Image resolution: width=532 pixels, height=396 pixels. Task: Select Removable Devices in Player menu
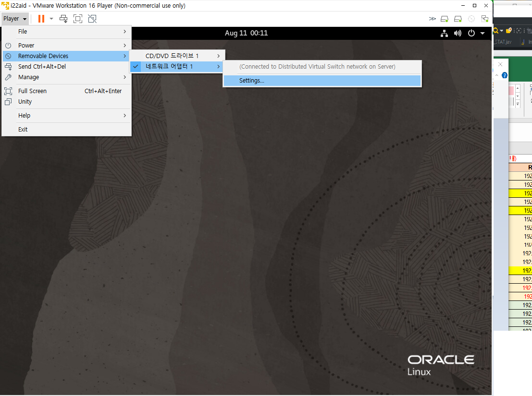click(66, 56)
